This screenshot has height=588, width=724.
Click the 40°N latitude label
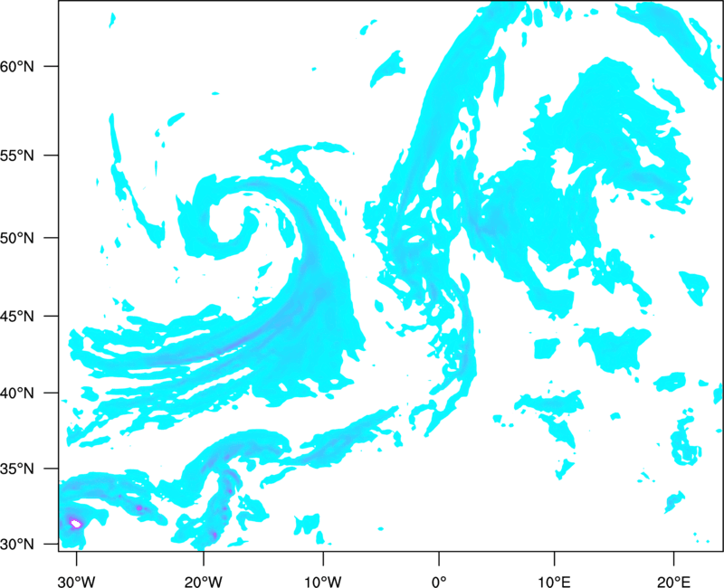[x=17, y=394]
